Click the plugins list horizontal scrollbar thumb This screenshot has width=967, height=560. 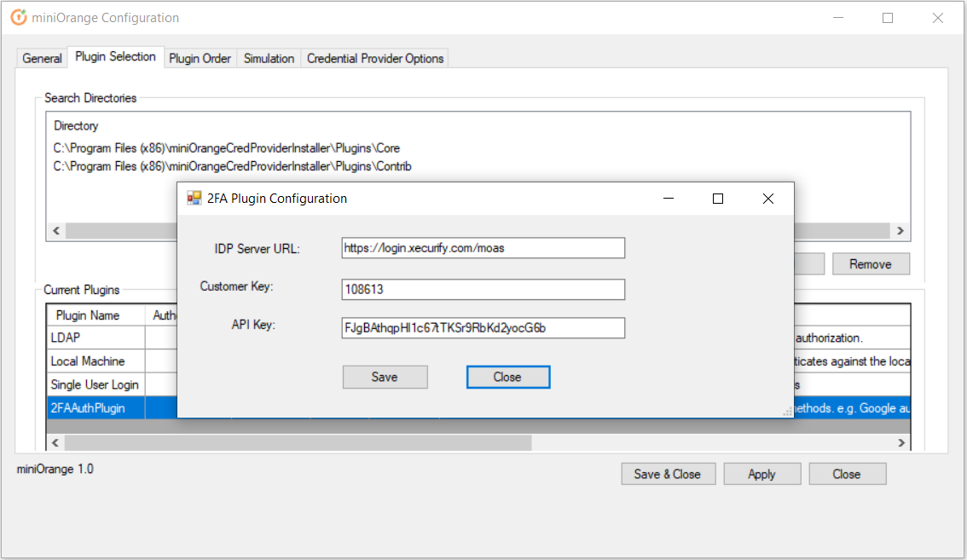(x=298, y=443)
